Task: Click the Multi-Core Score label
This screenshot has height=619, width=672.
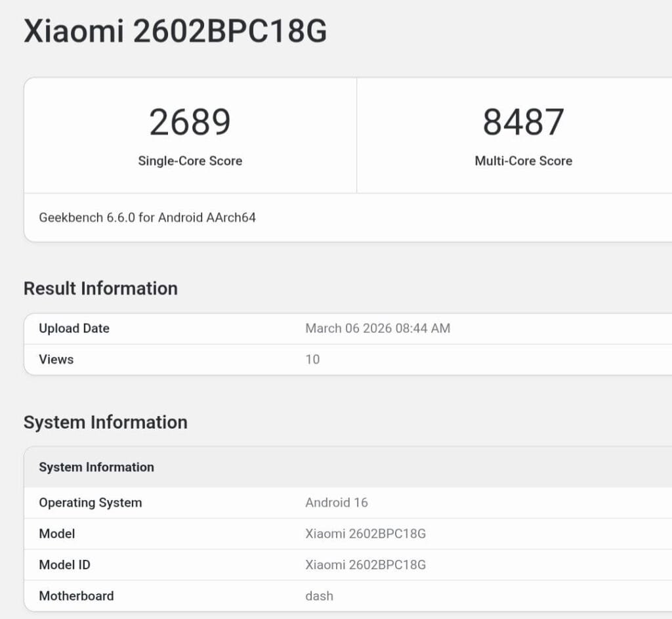Action: tap(523, 161)
